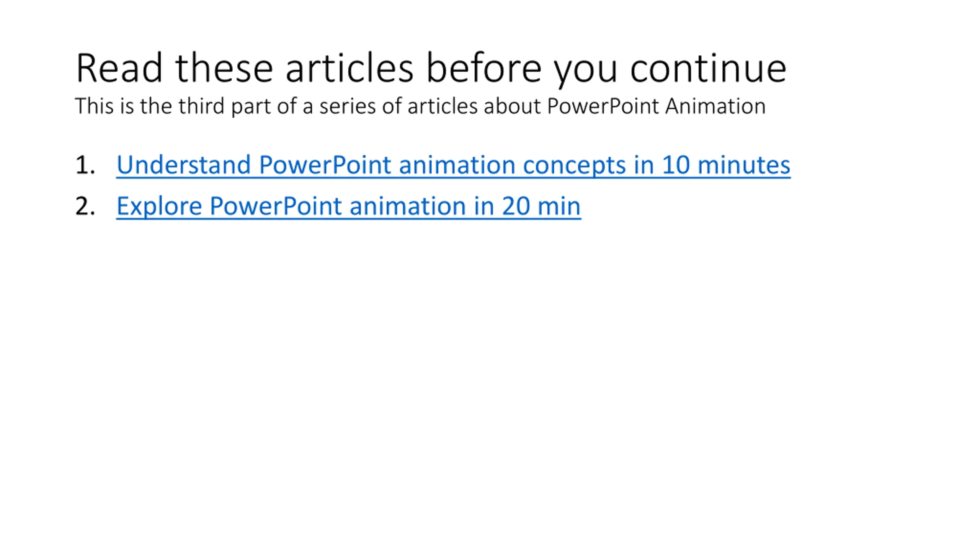
Task: Click the word 'animation' in the first link
Action: coord(457,165)
